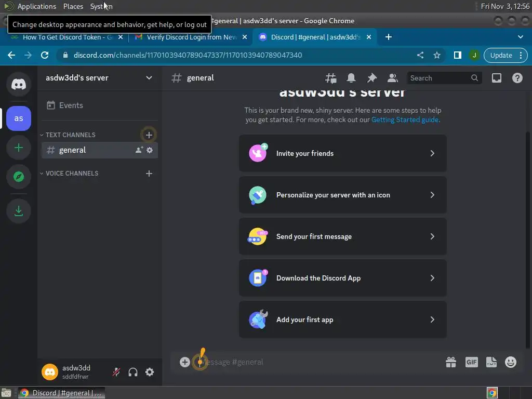This screenshot has width=532, height=399.
Task: Open asdw3dd's server dropdown menu
Action: [x=99, y=78]
